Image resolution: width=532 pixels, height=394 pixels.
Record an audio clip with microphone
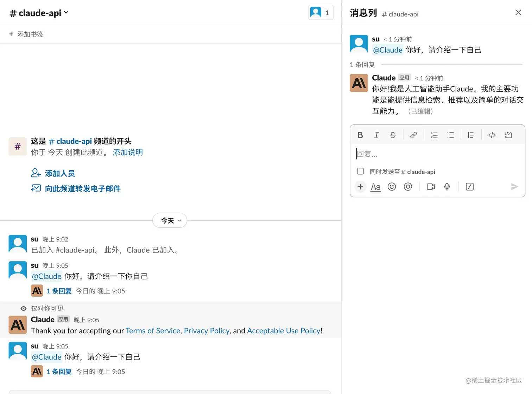[447, 187]
